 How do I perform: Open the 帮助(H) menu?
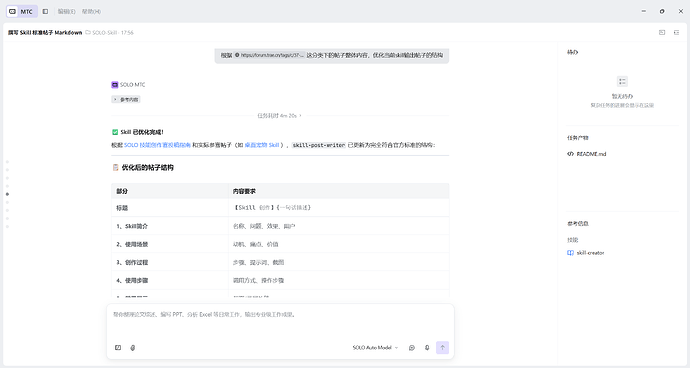click(91, 11)
